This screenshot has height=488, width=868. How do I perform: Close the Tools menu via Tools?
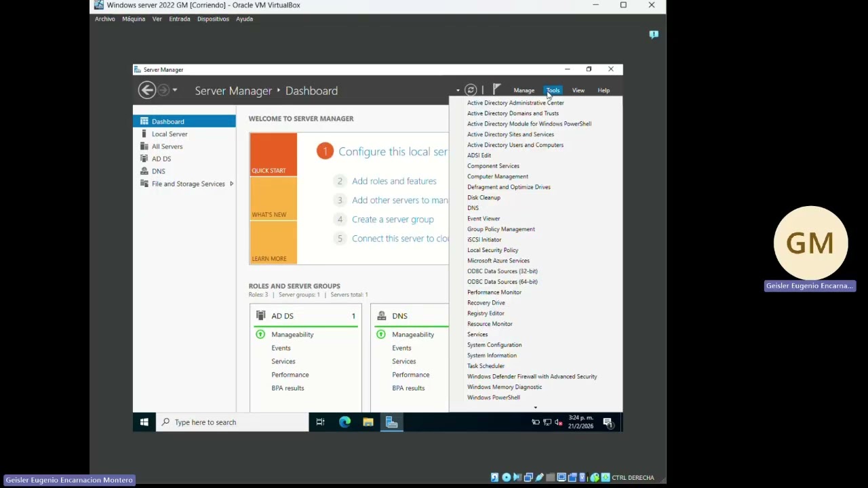[x=553, y=90]
